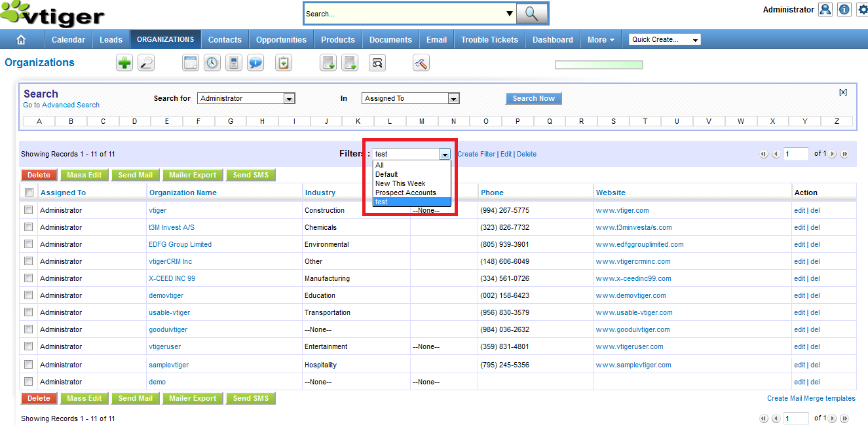Click the last page arrow in the bottom pagination
Image resolution: width=868 pixels, height=442 pixels.
pyautogui.click(x=844, y=418)
